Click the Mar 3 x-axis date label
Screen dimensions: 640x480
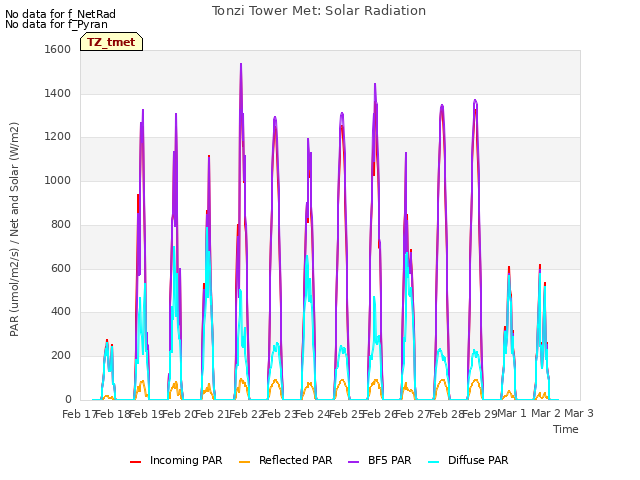(x=579, y=413)
